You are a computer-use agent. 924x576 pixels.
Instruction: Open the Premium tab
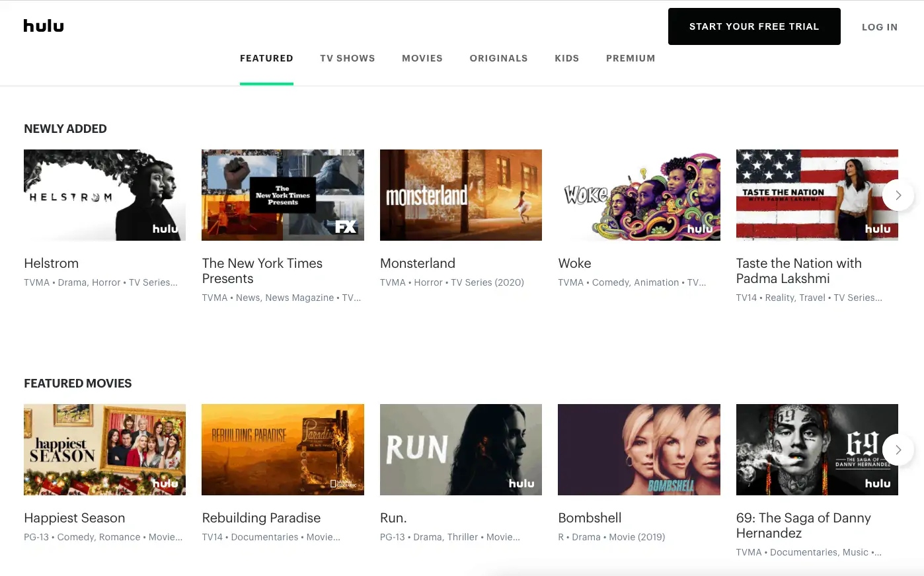(x=630, y=58)
